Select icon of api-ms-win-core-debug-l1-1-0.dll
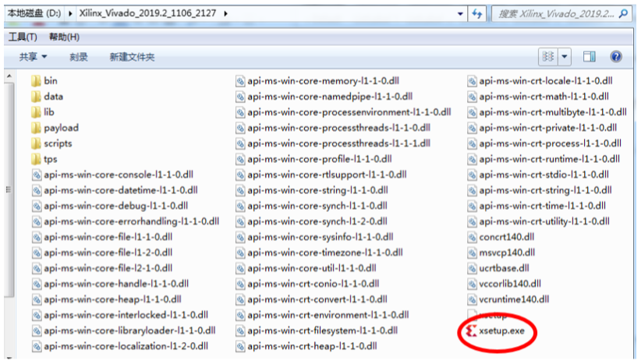This screenshot has height=364, width=641. click(x=37, y=206)
